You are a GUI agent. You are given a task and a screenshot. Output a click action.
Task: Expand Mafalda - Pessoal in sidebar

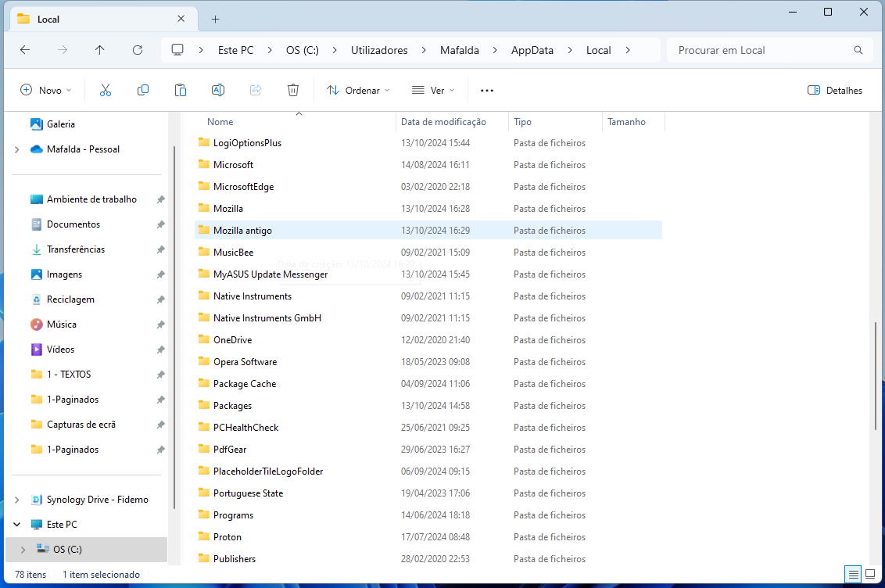17,149
